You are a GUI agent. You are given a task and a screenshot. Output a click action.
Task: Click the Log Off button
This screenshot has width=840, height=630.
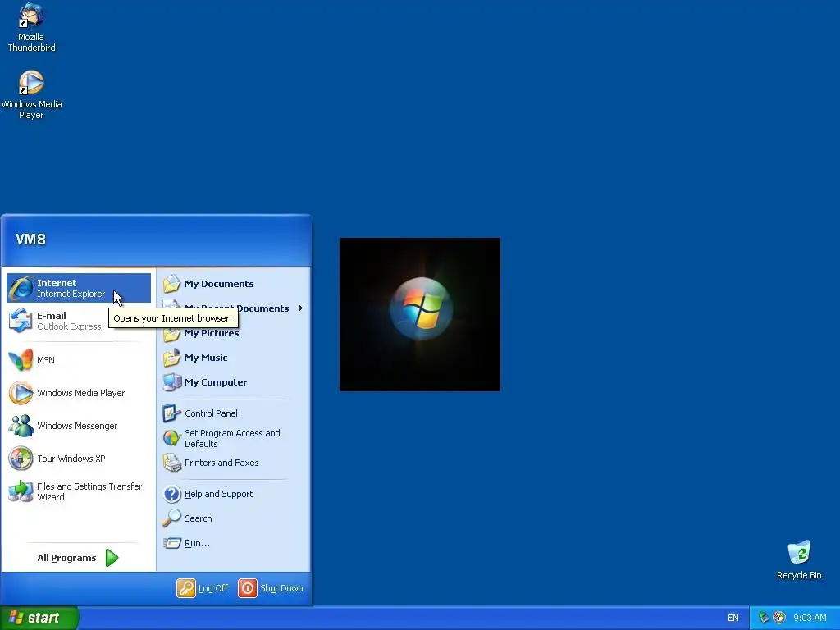click(x=203, y=588)
